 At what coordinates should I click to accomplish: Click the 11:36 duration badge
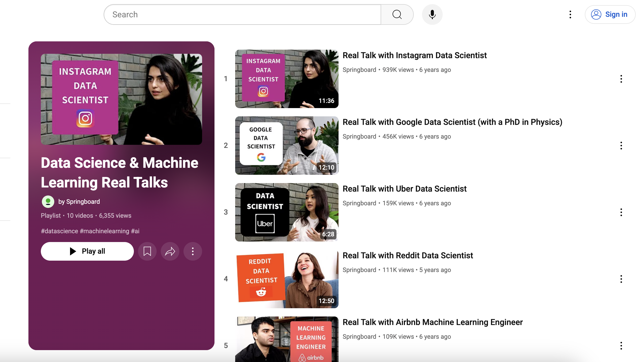pyautogui.click(x=326, y=101)
